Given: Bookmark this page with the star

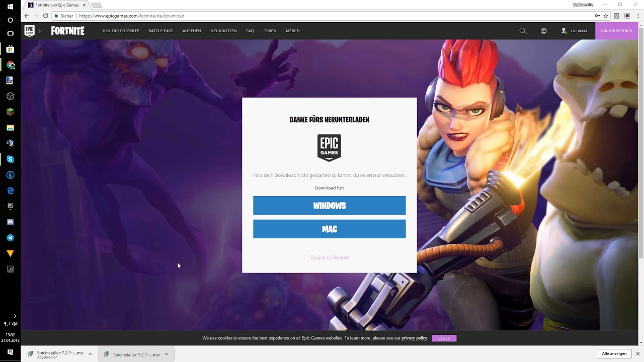Looking at the screenshot, I should [x=606, y=16].
